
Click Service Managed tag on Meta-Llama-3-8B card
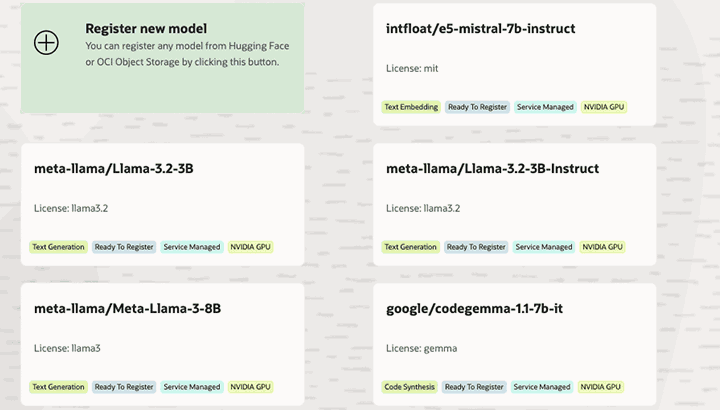[192, 387]
